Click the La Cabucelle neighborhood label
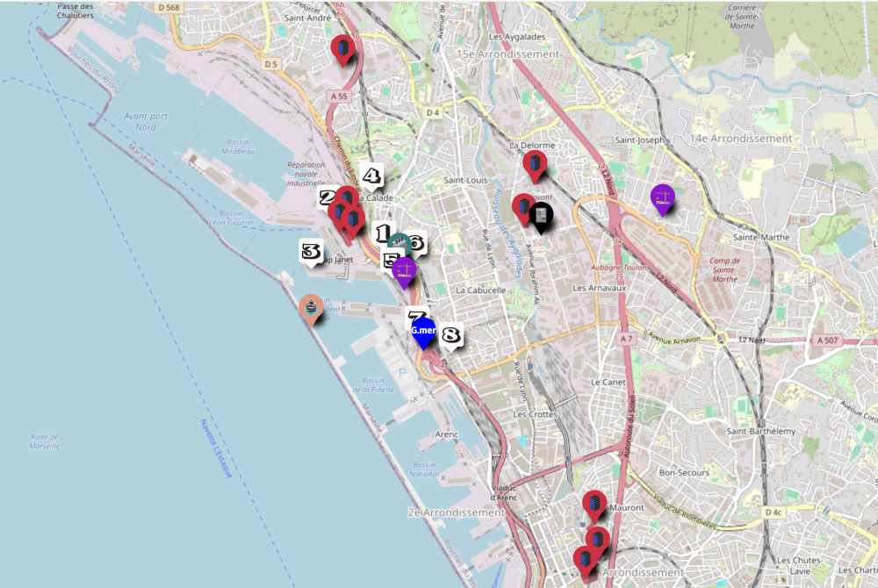This screenshot has height=588, width=878. (481, 290)
